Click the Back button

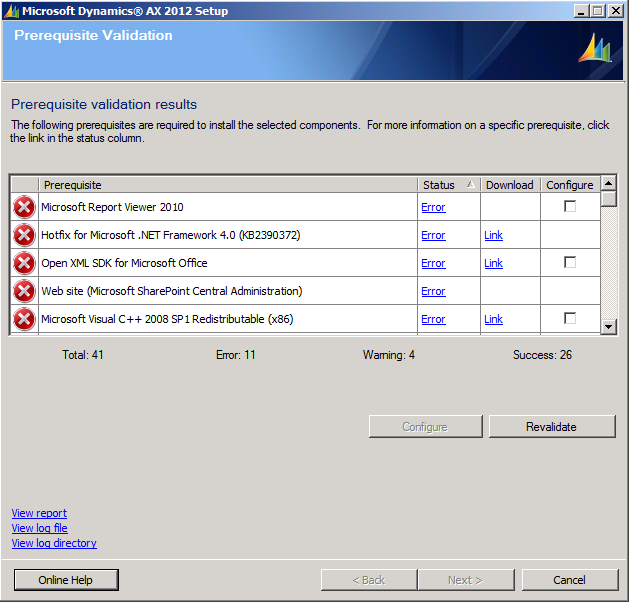tap(369, 580)
